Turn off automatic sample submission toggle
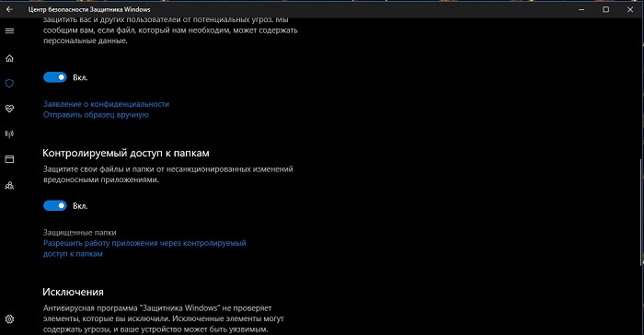Image resolution: width=644 pixels, height=335 pixels. coord(55,77)
